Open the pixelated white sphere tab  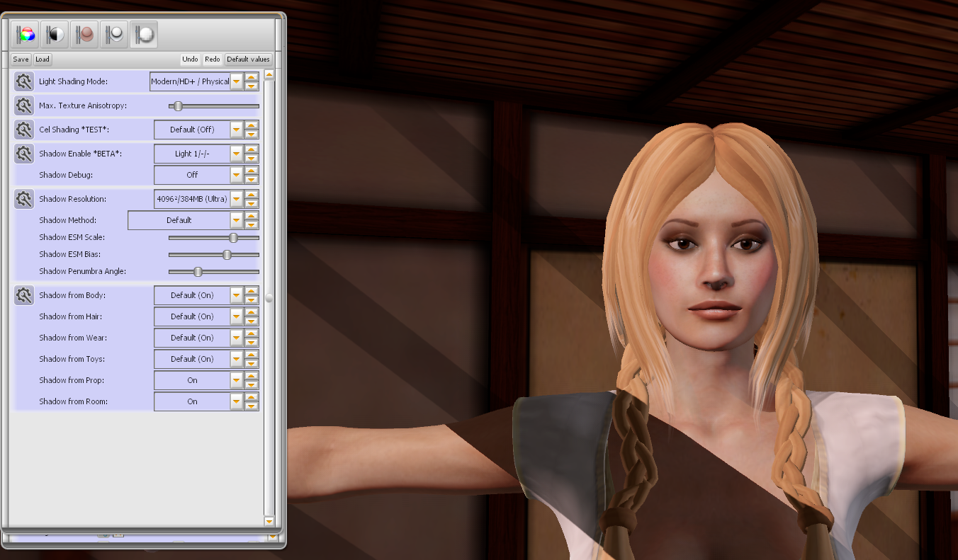click(144, 34)
